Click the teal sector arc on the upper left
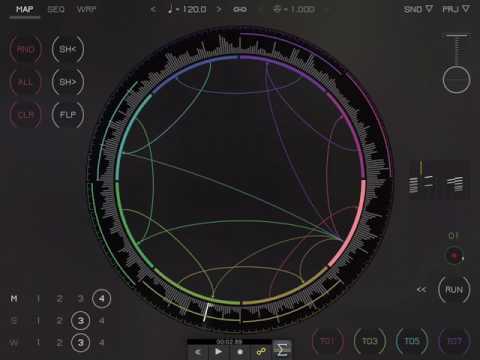 (127, 133)
